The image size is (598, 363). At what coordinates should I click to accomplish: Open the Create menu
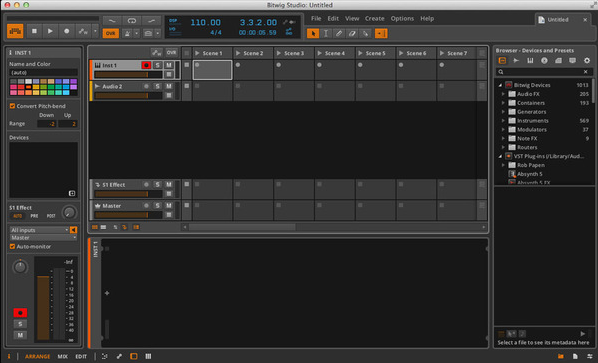(375, 18)
